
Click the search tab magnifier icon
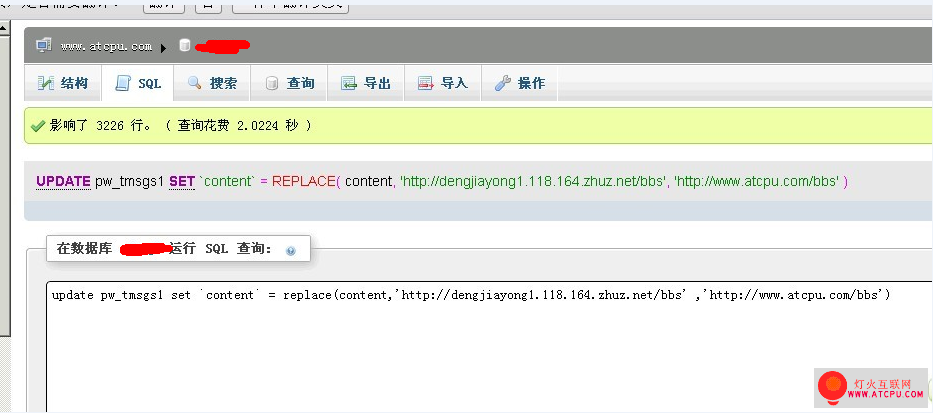pyautogui.click(x=194, y=83)
